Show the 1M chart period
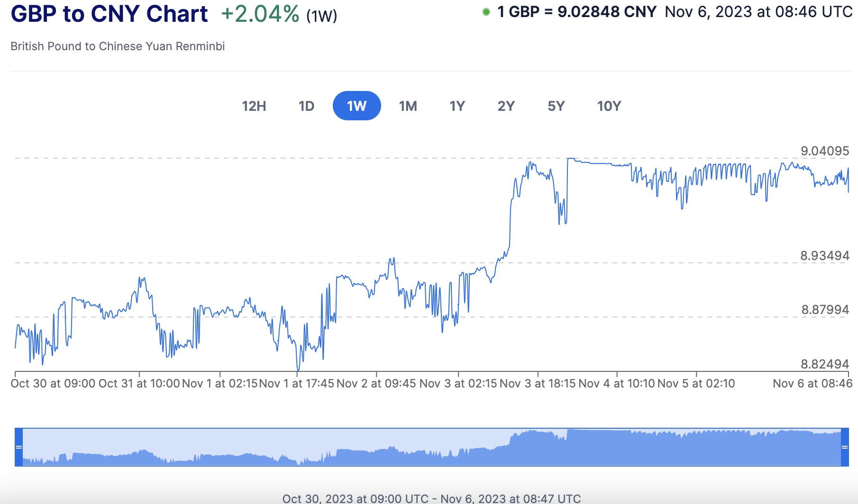The width and height of the screenshot is (858, 504). [408, 106]
